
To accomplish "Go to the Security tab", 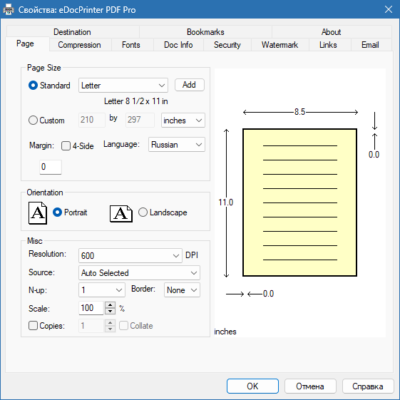I will point(227,45).
